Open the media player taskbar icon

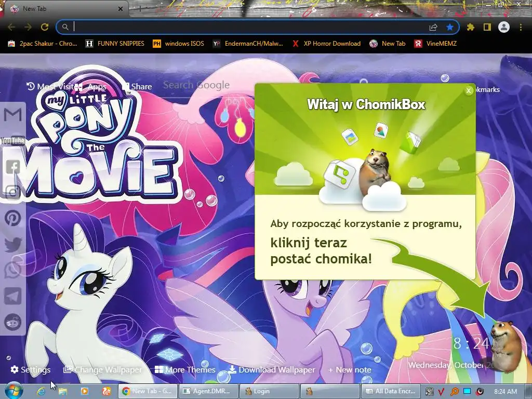point(85,391)
